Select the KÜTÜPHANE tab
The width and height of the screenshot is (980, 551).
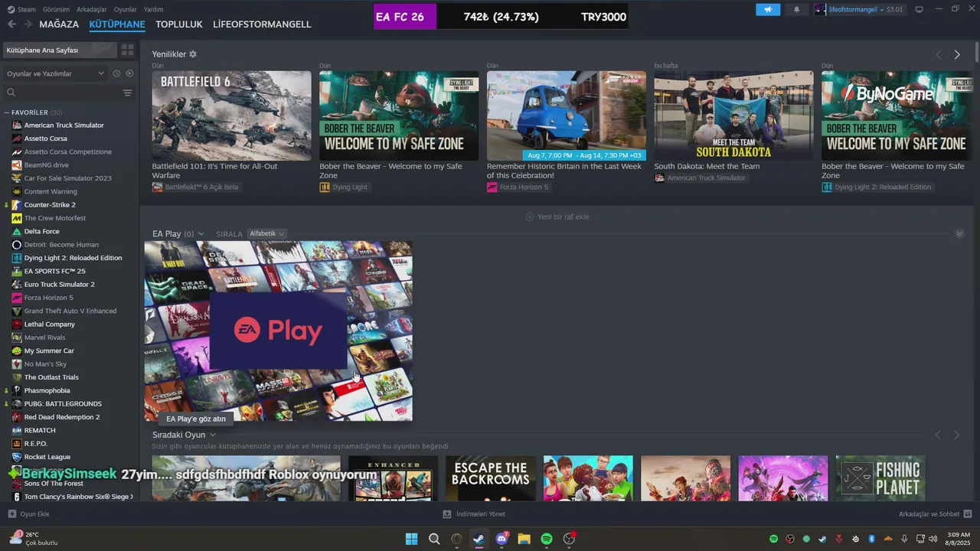point(117,24)
